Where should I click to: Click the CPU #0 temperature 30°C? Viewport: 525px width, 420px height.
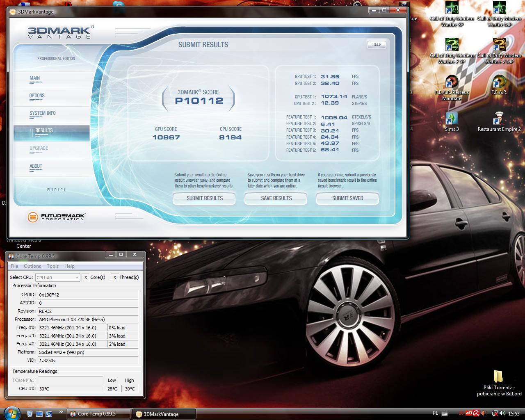70,389
